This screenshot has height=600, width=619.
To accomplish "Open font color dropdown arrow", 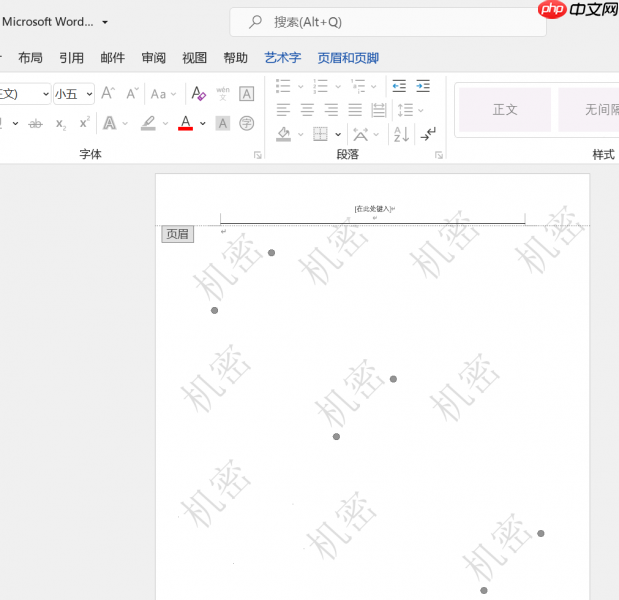I will click(x=203, y=124).
